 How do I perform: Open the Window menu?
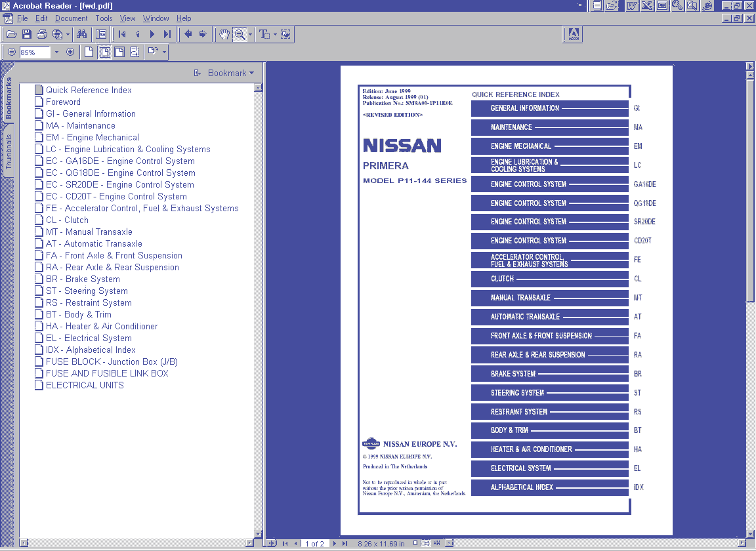(x=156, y=18)
